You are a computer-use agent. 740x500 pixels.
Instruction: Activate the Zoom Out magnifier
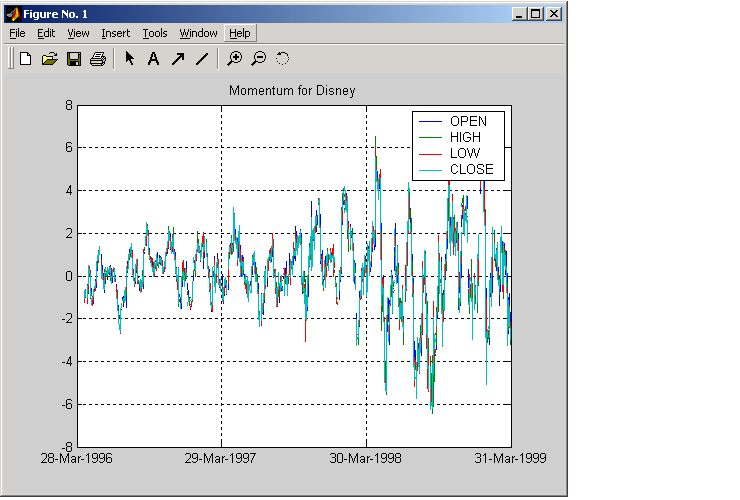point(259,59)
